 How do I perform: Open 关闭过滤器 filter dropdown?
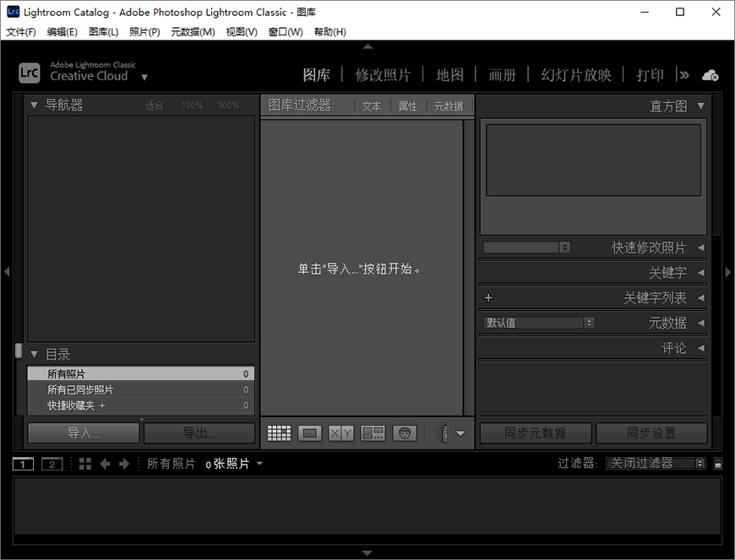point(656,464)
